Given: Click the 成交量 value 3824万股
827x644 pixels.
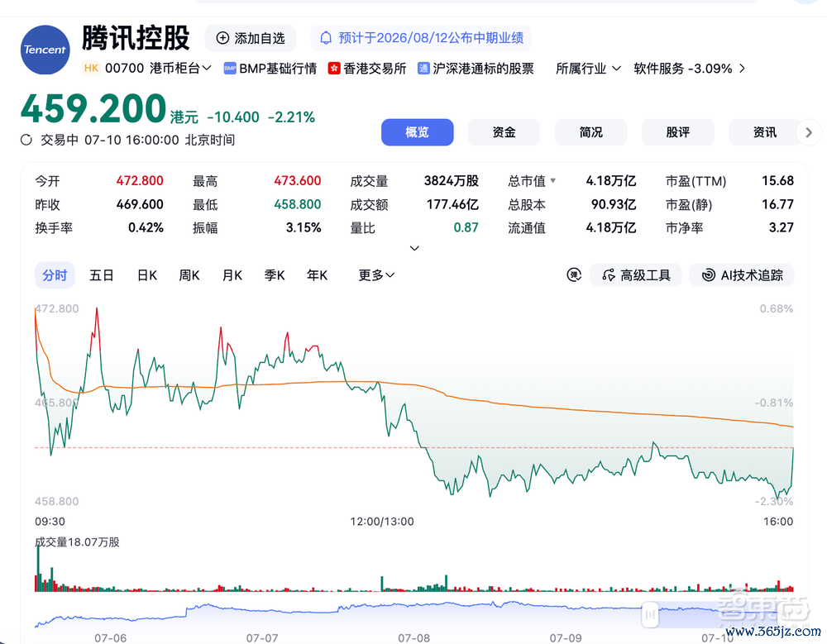Looking at the screenshot, I should (452, 181).
